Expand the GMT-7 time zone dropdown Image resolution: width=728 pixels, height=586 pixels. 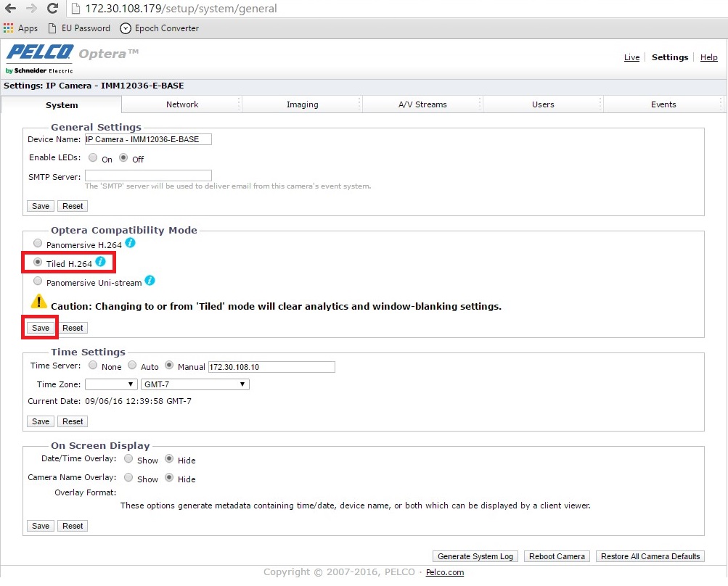click(x=195, y=384)
